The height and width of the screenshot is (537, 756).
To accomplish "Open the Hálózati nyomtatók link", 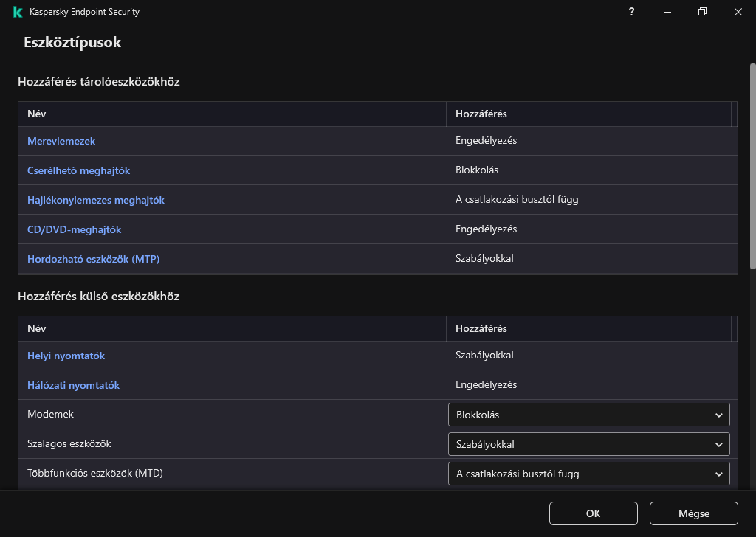I will pos(73,385).
